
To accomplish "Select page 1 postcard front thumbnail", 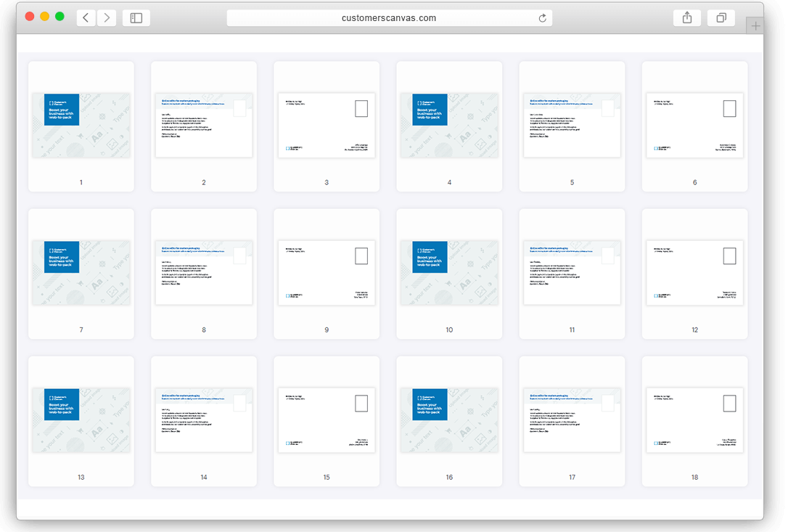I will 81,125.
